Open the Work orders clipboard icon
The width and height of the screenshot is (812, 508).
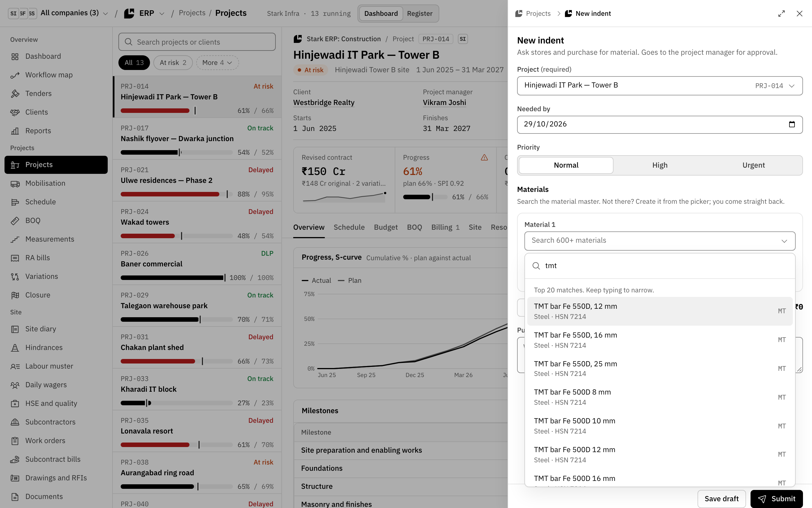(x=15, y=441)
